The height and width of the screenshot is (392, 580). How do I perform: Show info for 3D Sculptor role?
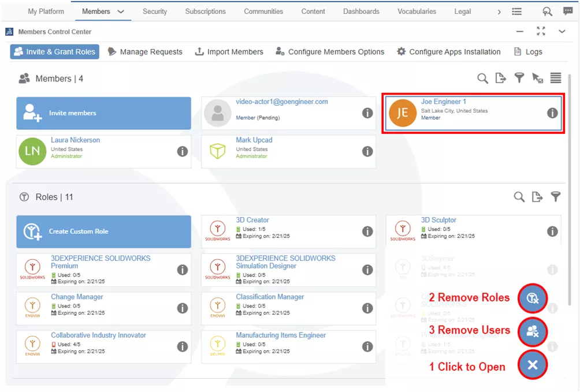552,231
